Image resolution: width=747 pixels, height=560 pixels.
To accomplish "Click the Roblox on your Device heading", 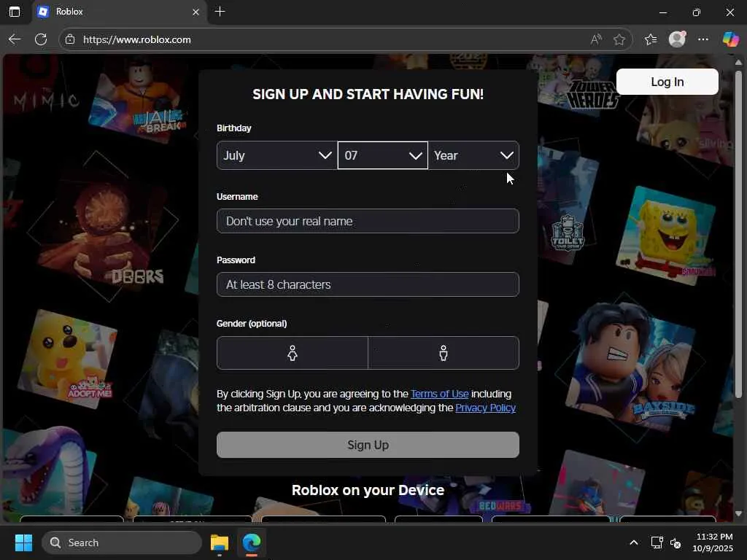I will (368, 490).
